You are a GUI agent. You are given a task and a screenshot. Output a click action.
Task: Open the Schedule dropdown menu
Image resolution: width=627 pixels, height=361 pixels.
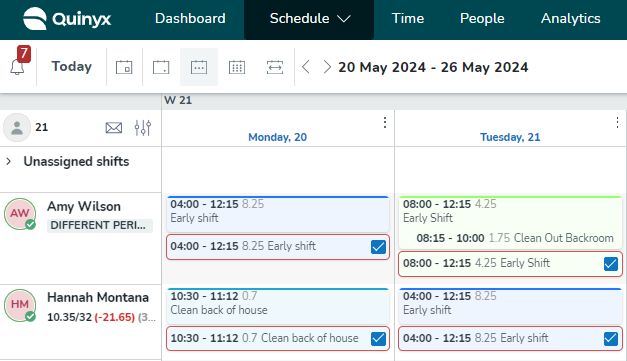(309, 19)
